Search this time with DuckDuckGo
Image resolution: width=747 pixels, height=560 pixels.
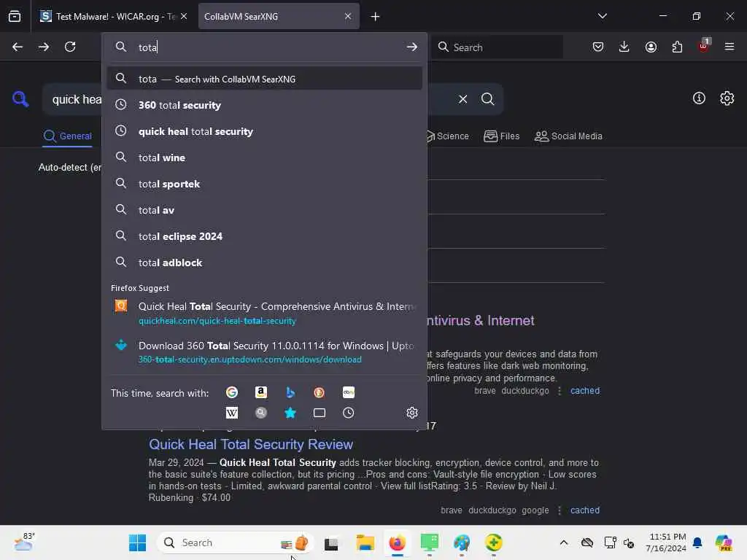click(x=320, y=392)
